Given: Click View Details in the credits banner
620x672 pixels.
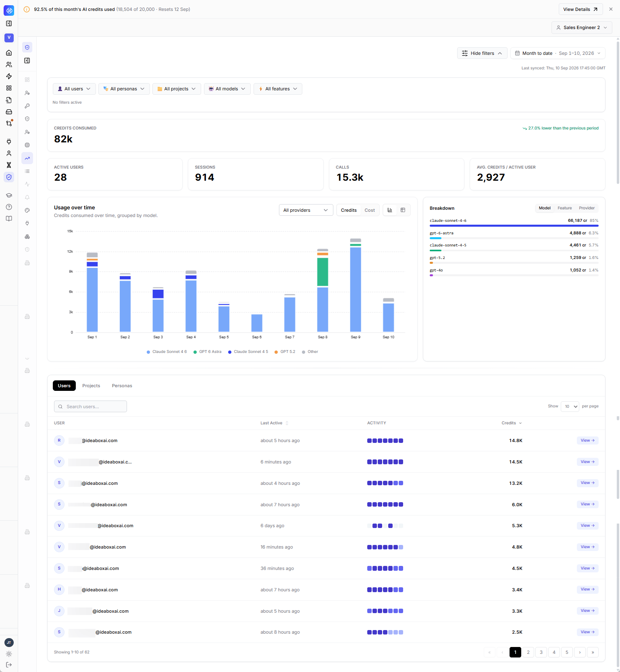Looking at the screenshot, I should coord(580,9).
